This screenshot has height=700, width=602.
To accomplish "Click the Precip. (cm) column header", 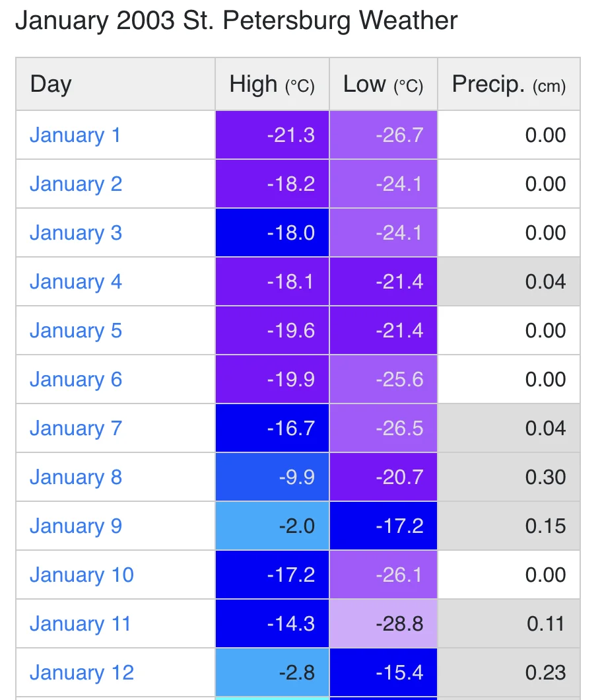I will click(509, 84).
